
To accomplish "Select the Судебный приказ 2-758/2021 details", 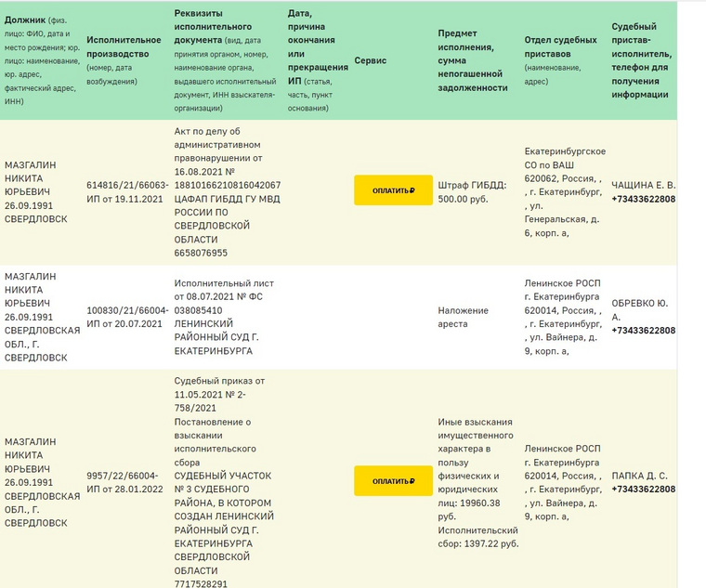I will coord(224,482).
